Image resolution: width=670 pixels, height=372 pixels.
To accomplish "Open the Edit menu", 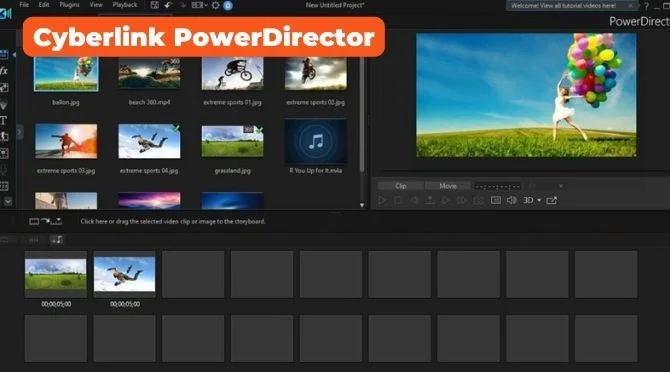I will point(44,5).
